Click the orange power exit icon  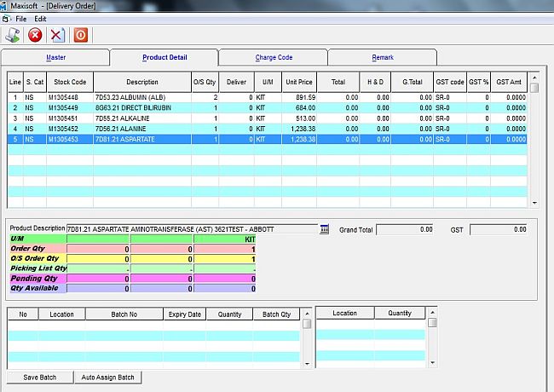(x=80, y=35)
